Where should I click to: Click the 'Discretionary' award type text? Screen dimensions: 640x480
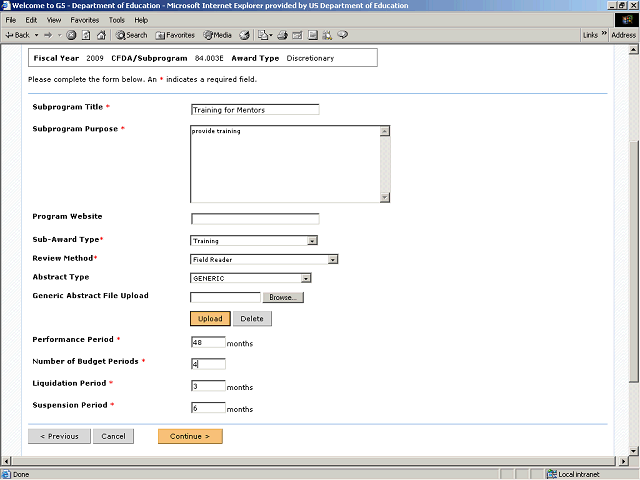(x=310, y=58)
